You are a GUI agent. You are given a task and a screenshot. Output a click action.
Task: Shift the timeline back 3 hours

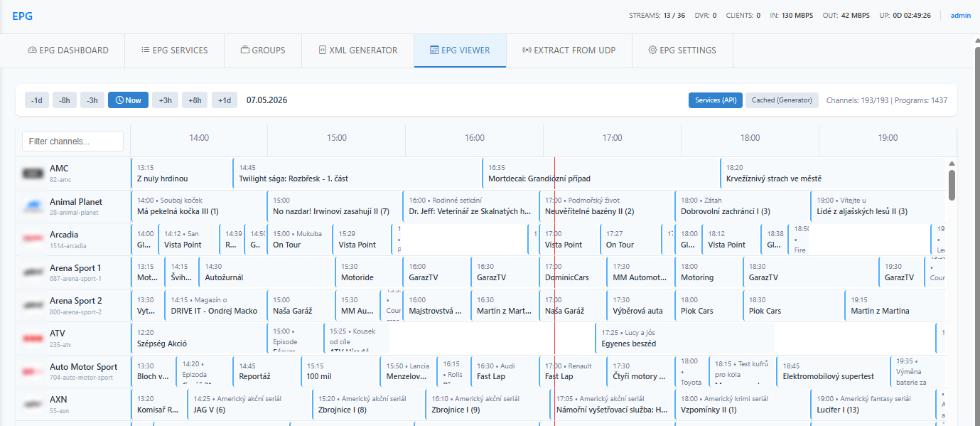[x=92, y=100]
